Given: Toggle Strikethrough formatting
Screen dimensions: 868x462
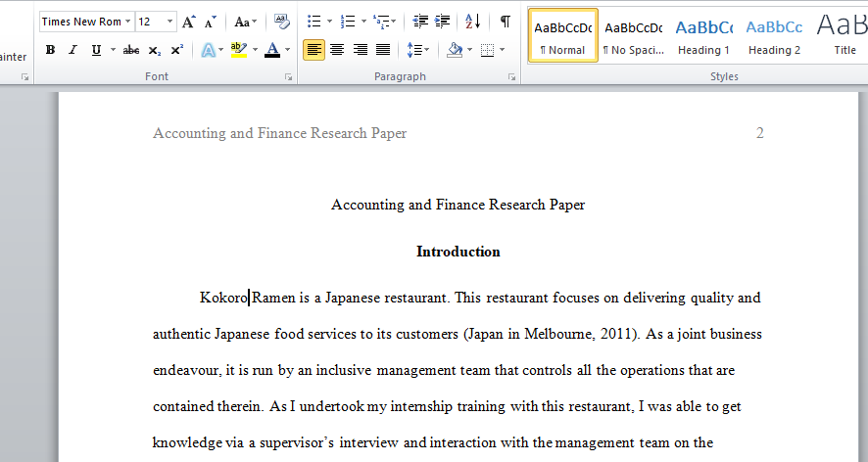Looking at the screenshot, I should point(131,50).
